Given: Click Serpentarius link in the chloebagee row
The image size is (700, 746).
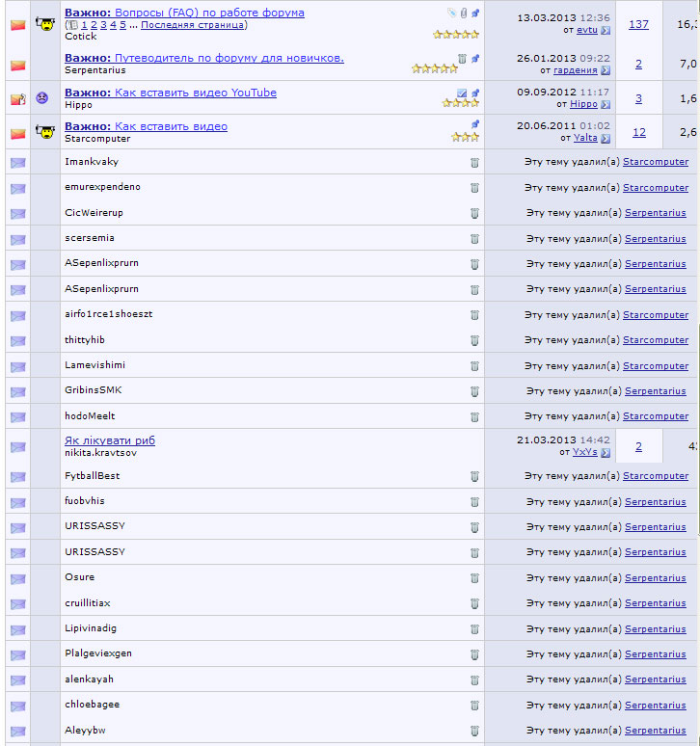Looking at the screenshot, I should 656,706.
